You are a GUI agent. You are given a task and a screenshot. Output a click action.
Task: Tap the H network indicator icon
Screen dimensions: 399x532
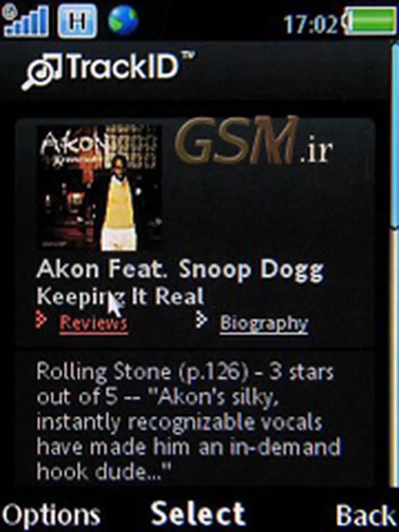click(77, 21)
